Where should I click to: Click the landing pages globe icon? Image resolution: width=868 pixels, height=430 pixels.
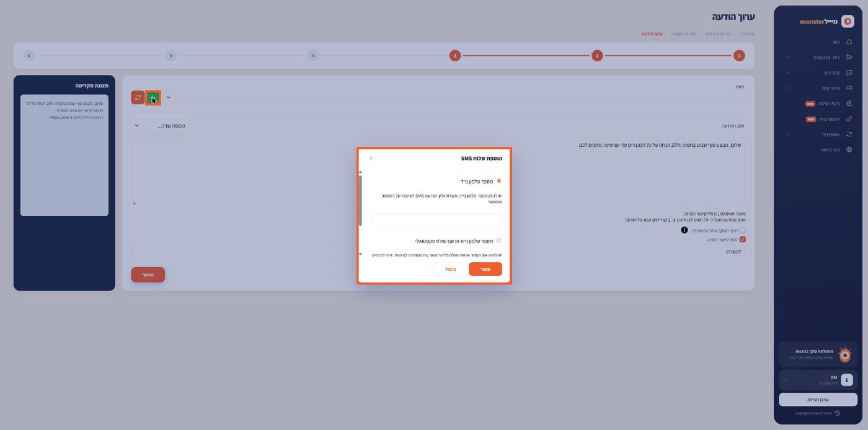pos(849,149)
